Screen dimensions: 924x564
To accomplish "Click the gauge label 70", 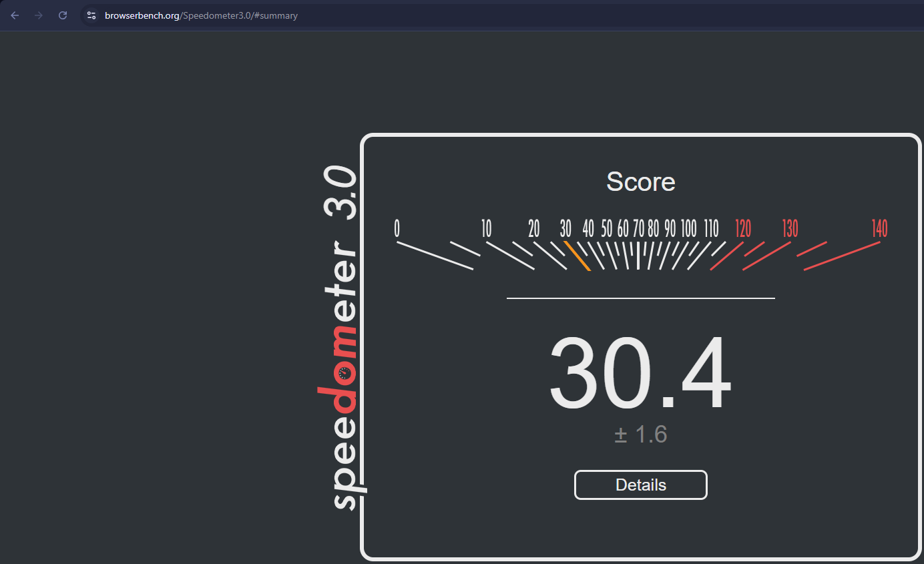I will coord(638,229).
